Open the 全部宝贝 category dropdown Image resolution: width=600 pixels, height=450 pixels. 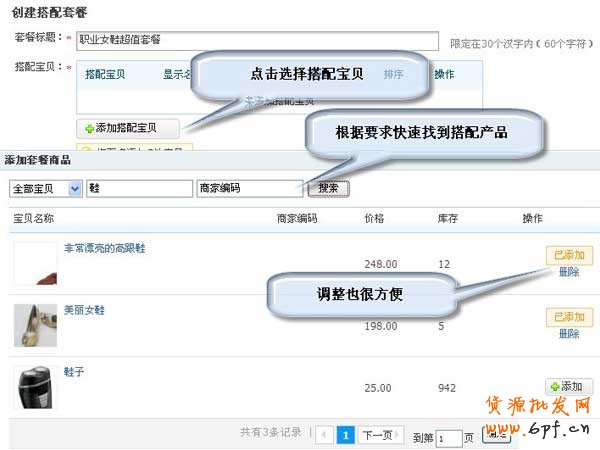coord(45,188)
